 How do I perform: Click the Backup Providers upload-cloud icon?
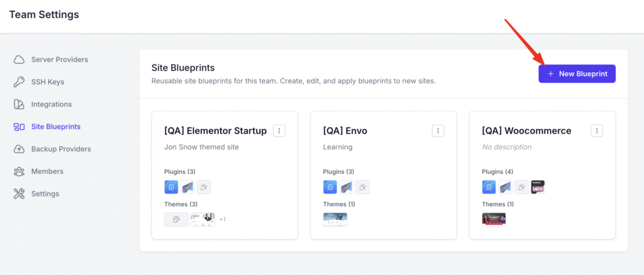tap(19, 149)
